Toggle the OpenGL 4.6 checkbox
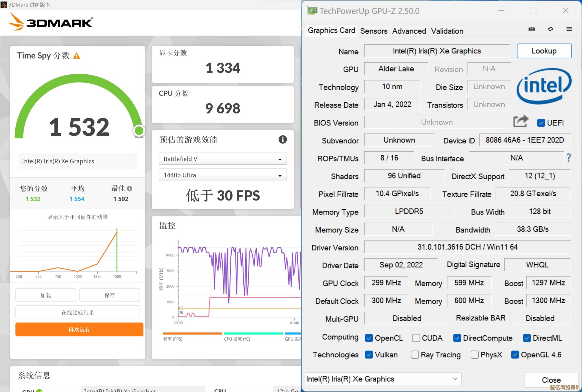Image resolution: width=582 pixels, height=392 pixels. pyautogui.click(x=515, y=354)
